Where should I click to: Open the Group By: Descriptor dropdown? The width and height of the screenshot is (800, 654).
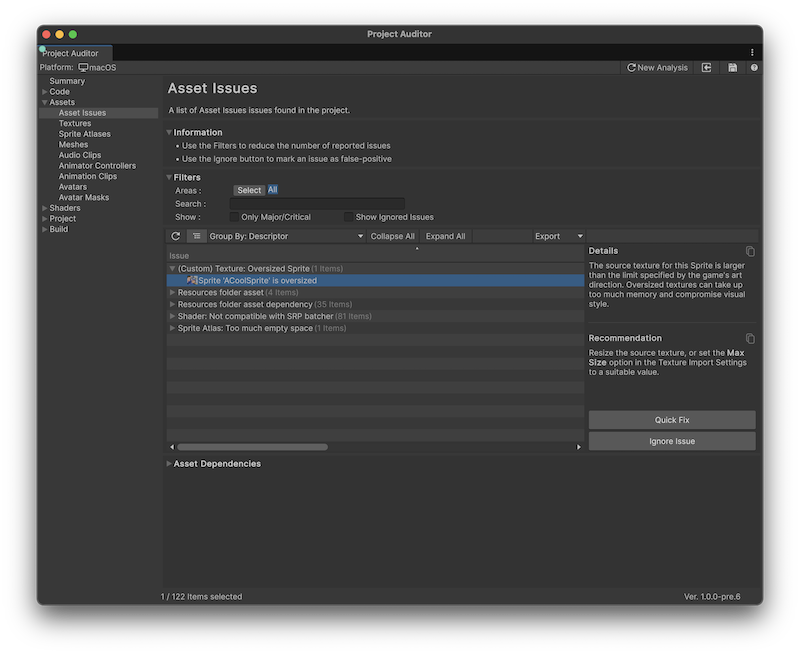tap(286, 237)
